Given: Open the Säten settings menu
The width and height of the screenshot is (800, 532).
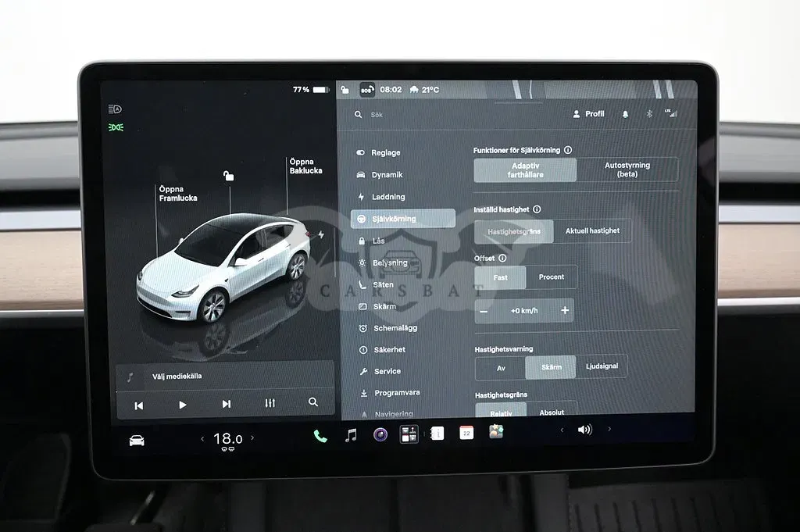Looking at the screenshot, I should tap(376, 284).
